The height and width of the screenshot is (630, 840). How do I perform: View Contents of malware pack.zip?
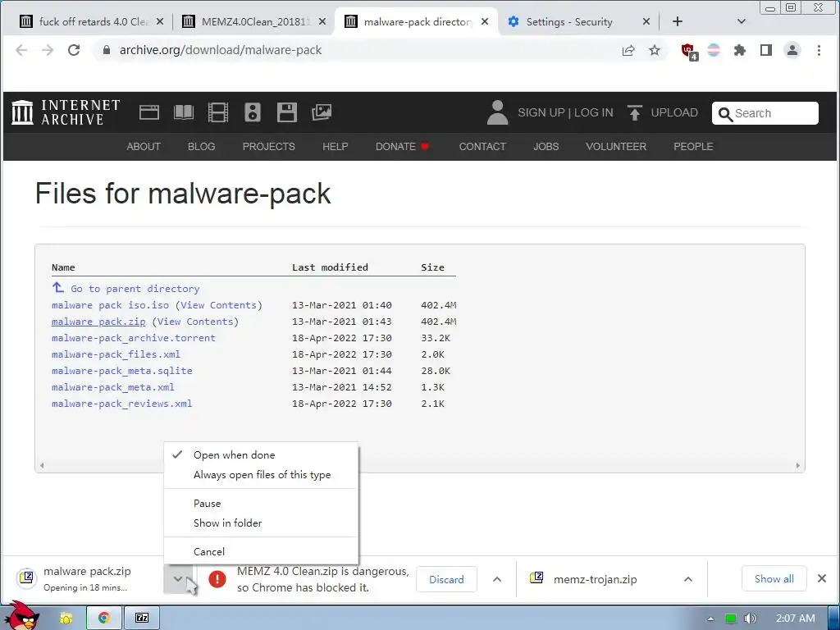195,322
